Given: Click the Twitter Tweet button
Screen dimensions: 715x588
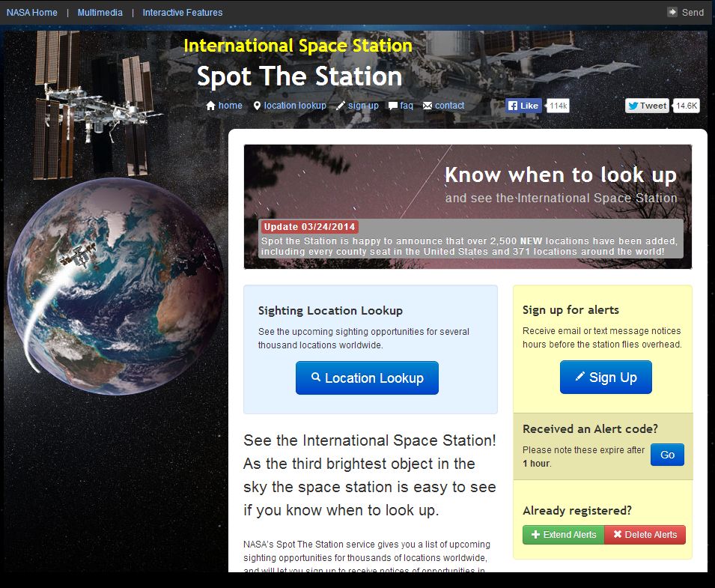Looking at the screenshot, I should point(647,106).
